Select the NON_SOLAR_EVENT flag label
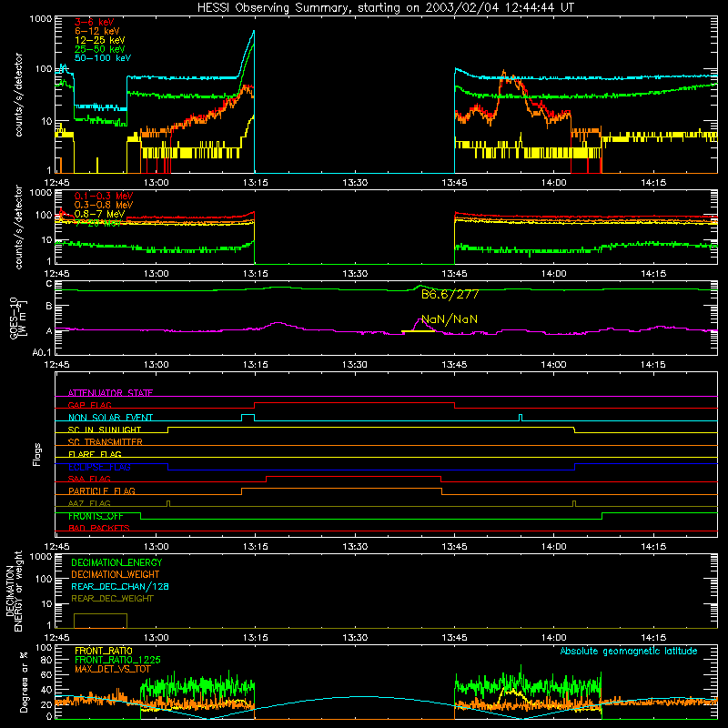 (110, 418)
